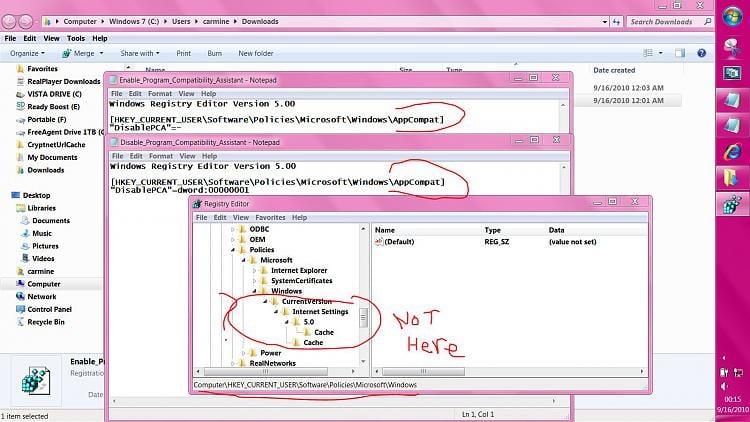Select Ready Boost (E) drive
The width and height of the screenshot is (750, 422).
pos(53,107)
